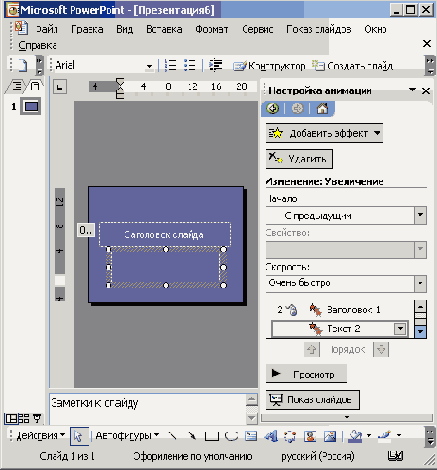Click the Удалить button
This screenshot has height=470, width=437.
[x=299, y=159]
